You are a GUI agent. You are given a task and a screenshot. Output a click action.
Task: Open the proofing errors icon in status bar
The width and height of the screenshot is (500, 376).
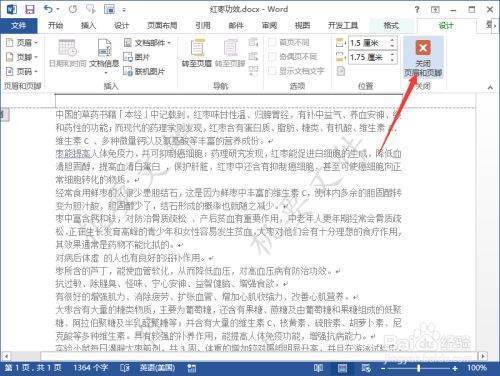125,368
